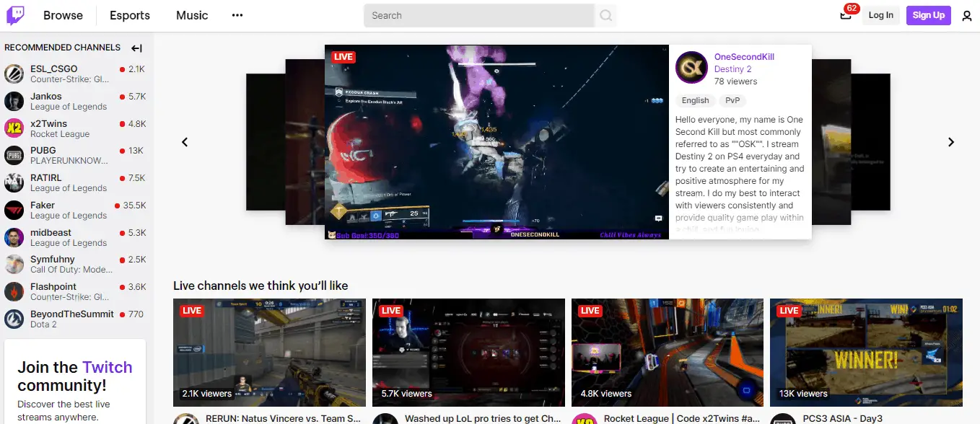This screenshot has height=424, width=980.
Task: Click the 'Join the Twitch community!' heading
Action: click(75, 376)
